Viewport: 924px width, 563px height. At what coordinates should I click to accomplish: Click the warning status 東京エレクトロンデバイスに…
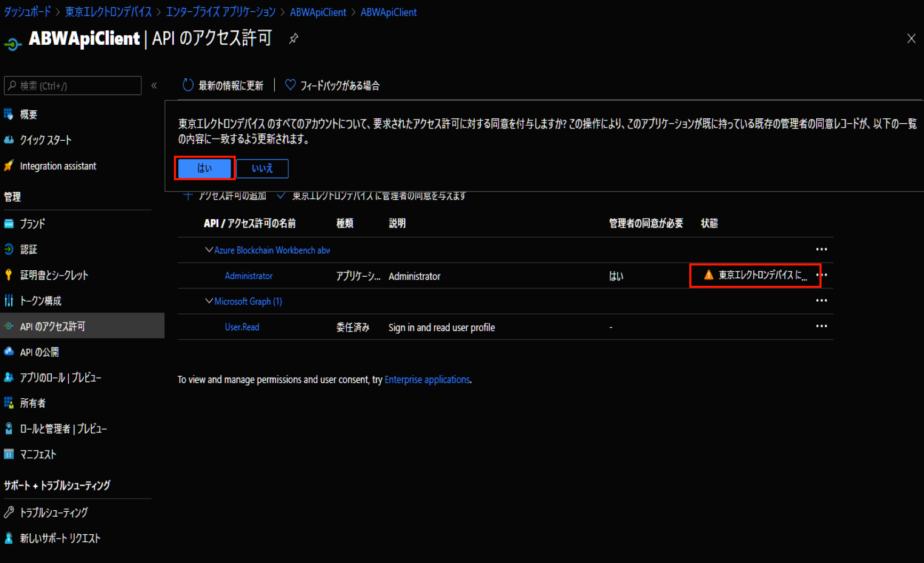[755, 275]
